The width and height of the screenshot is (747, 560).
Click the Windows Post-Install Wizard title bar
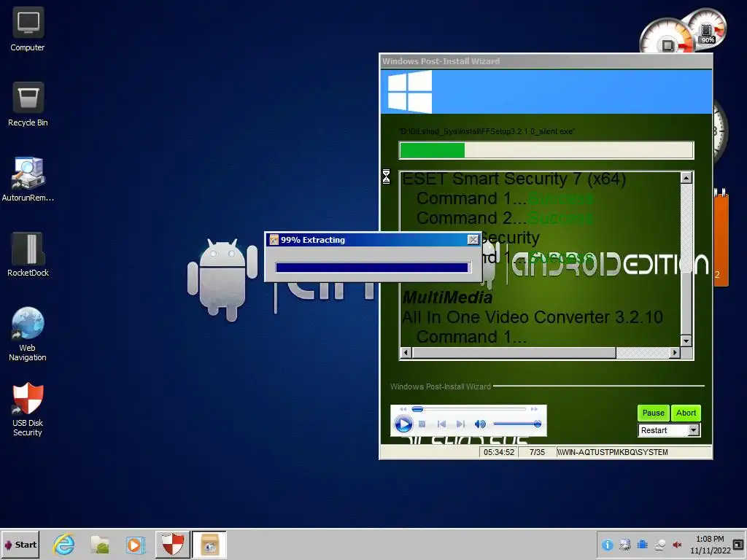coord(546,61)
